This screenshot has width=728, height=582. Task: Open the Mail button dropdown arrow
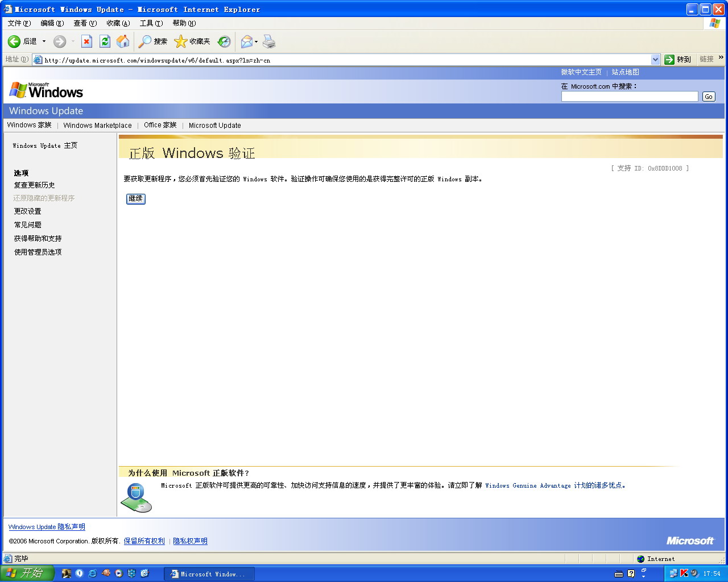pyautogui.click(x=257, y=41)
